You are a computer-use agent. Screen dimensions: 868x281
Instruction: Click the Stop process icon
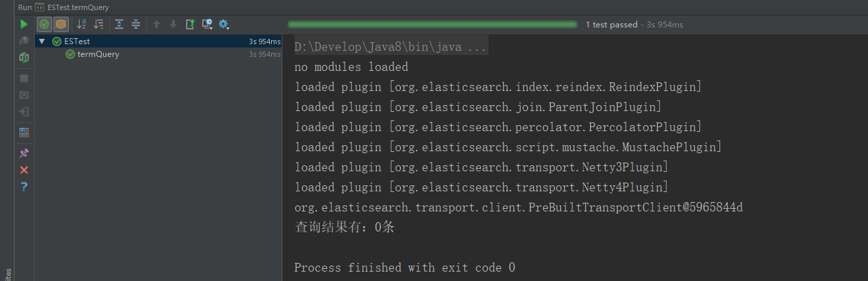24,78
